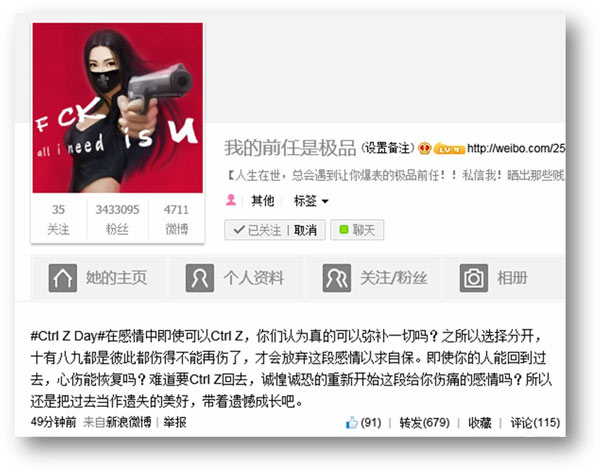Click the two-people icon for 关注/粉丝
This screenshot has width=600, height=470.
tap(337, 278)
